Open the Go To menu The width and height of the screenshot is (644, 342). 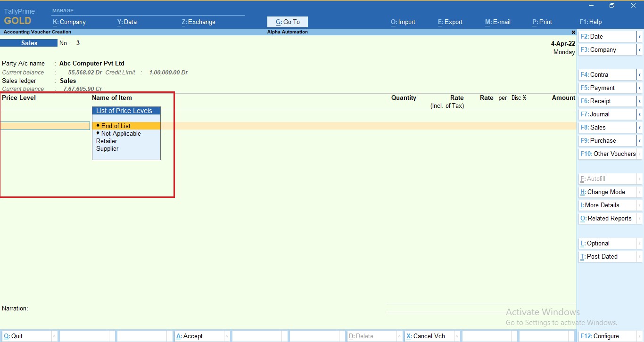(287, 22)
